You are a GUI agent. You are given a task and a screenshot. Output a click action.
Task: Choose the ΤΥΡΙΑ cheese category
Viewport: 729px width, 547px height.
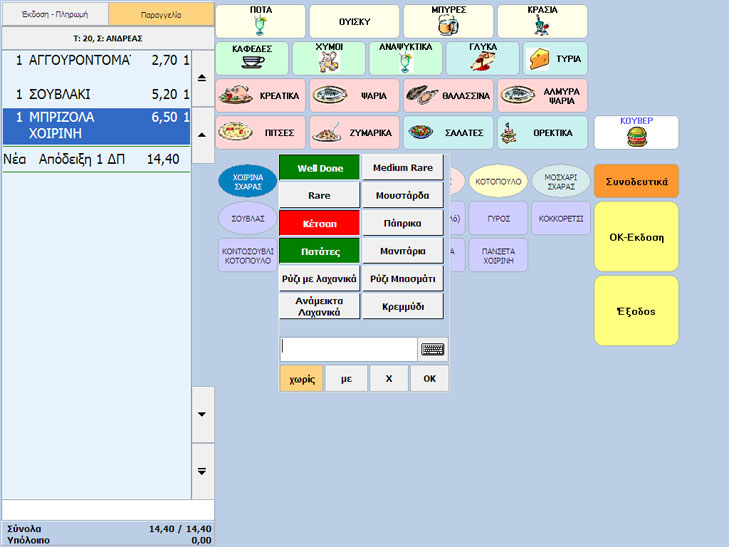click(x=554, y=58)
